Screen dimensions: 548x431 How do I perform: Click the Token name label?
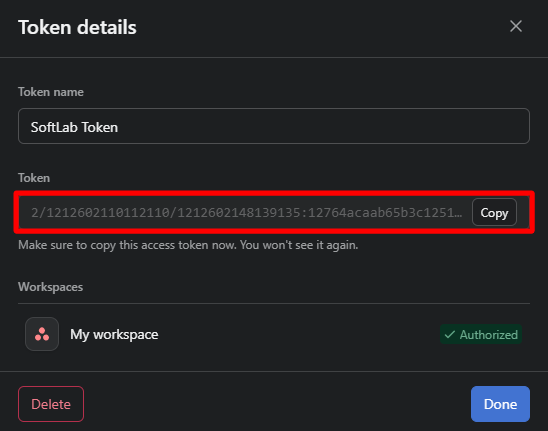point(51,92)
